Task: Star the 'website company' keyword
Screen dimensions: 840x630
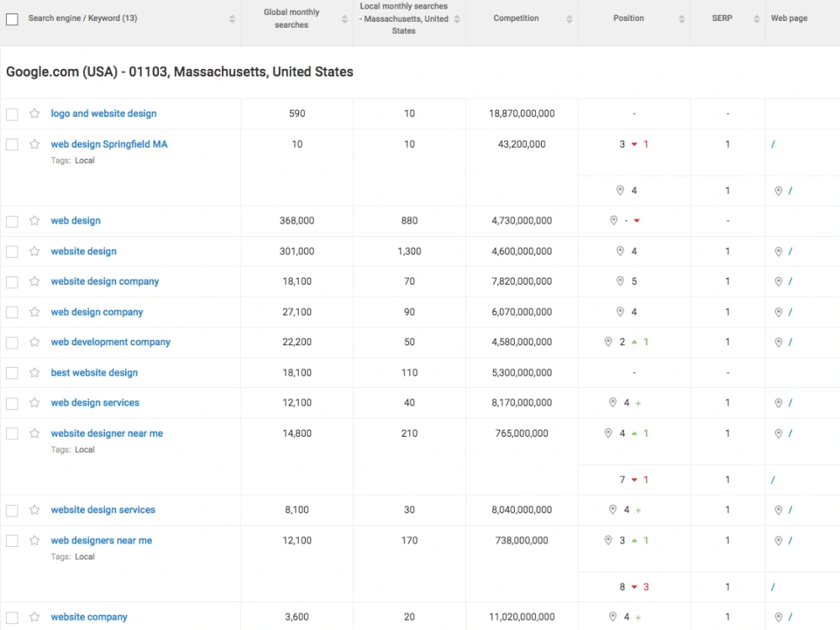Action: 34,617
